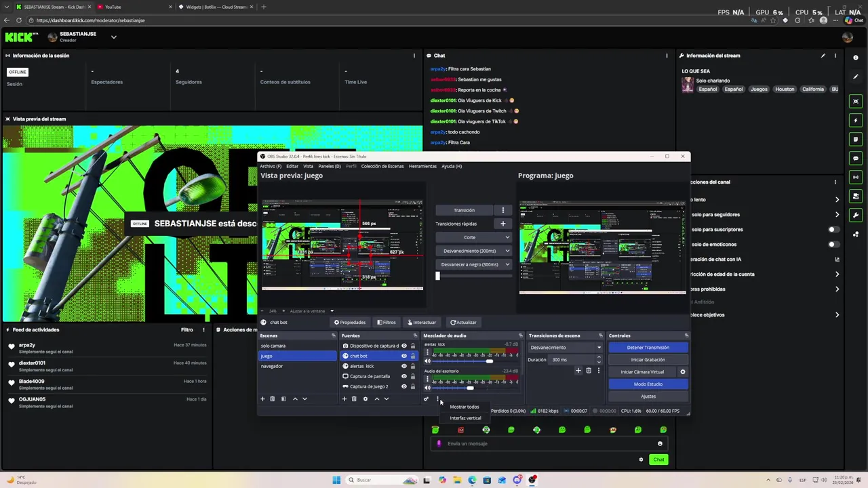Screen dimensions: 868x488
Task: Expand Kick profile dropdown next to SEBASTIANJSE
Action: point(113,37)
